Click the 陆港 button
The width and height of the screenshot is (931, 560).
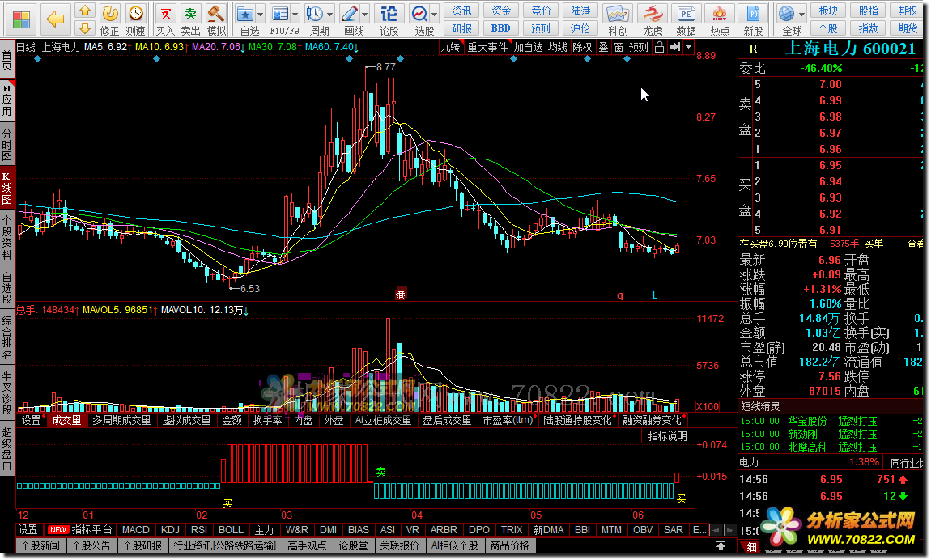pos(580,11)
